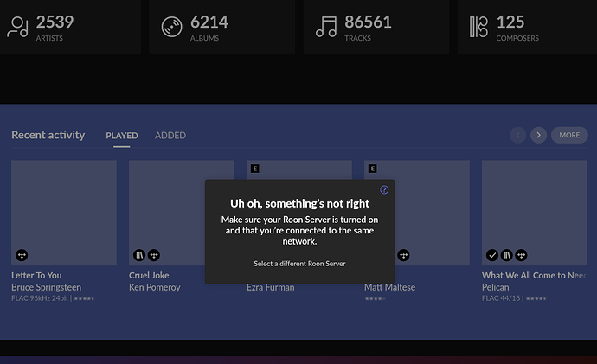Switch to the PLAYED tab
This screenshot has height=364, width=597.
click(122, 136)
